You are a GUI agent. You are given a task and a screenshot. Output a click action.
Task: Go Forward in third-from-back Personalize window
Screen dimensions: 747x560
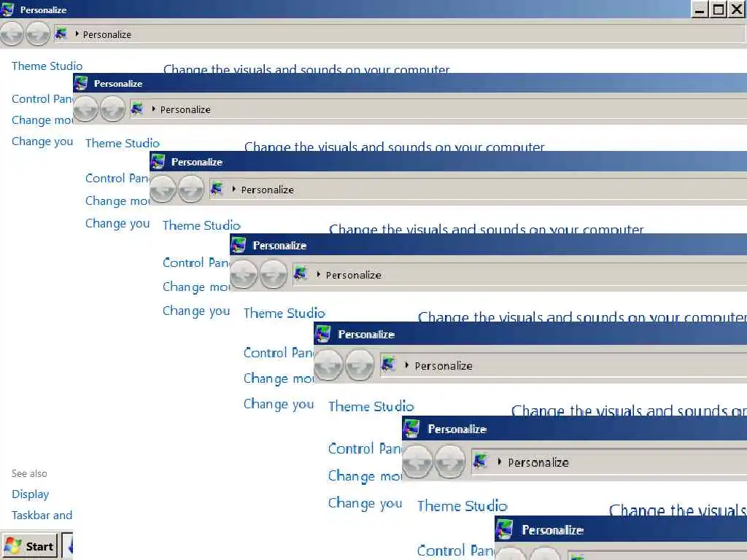pyautogui.click(x=191, y=189)
